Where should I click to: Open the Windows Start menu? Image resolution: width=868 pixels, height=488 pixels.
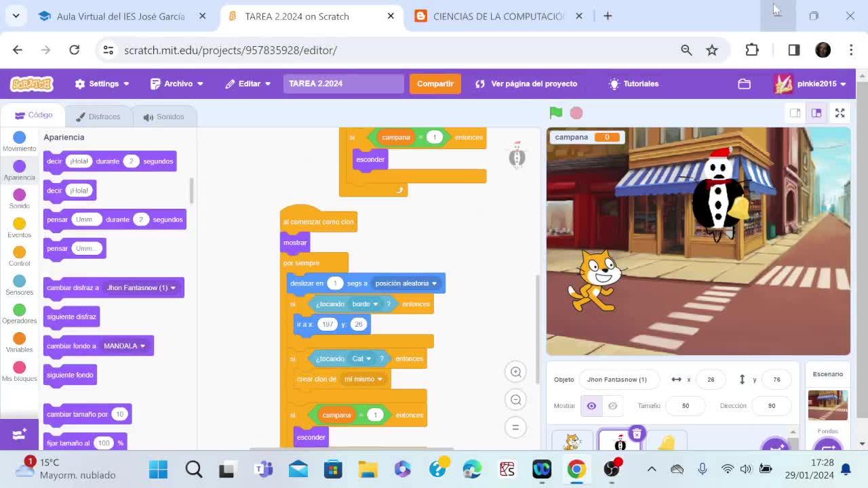159,469
